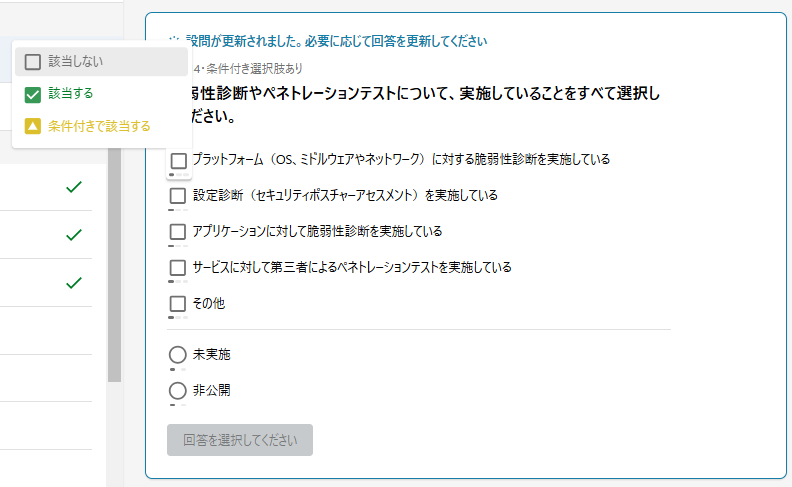Click the yellow triangle warning icon

pyautogui.click(x=33, y=126)
